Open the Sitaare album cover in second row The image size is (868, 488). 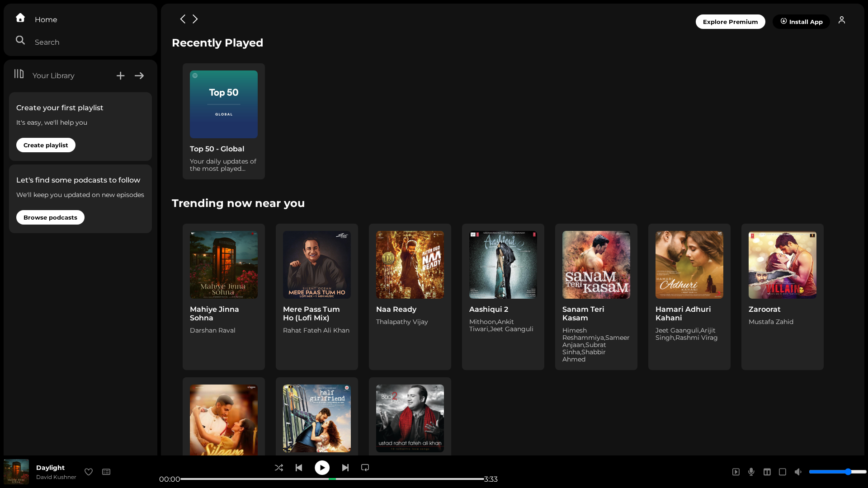pos(224,420)
